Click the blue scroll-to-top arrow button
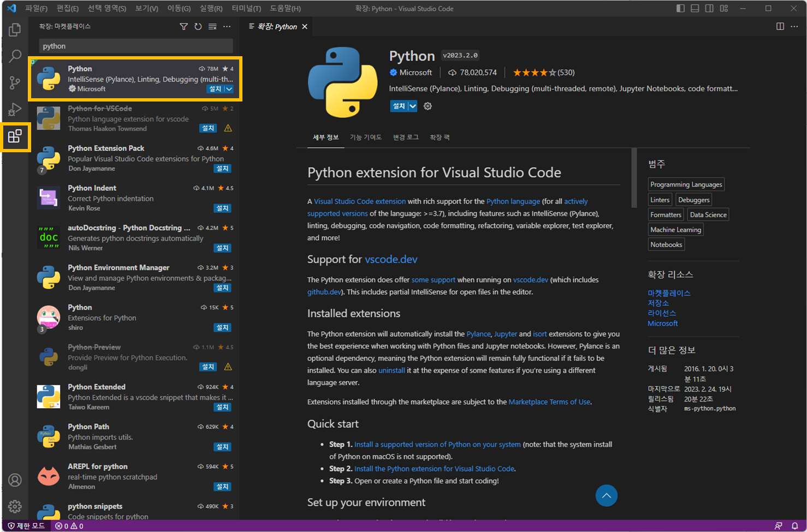 pyautogui.click(x=606, y=495)
